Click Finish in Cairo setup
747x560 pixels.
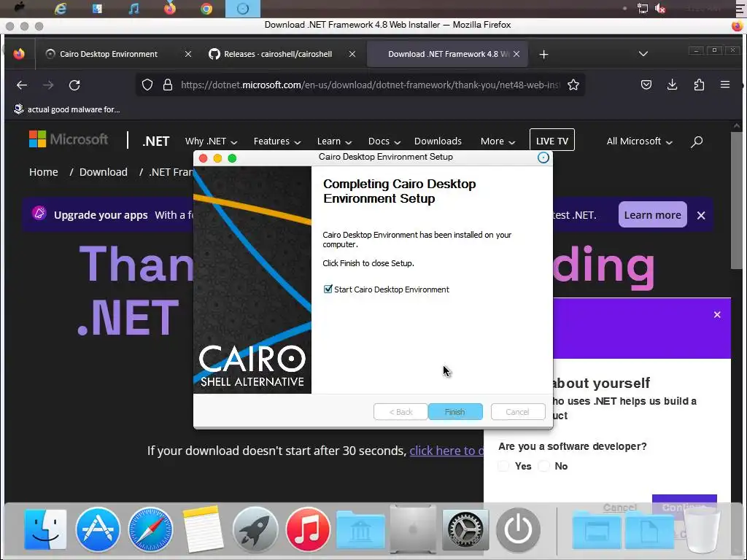(x=455, y=412)
